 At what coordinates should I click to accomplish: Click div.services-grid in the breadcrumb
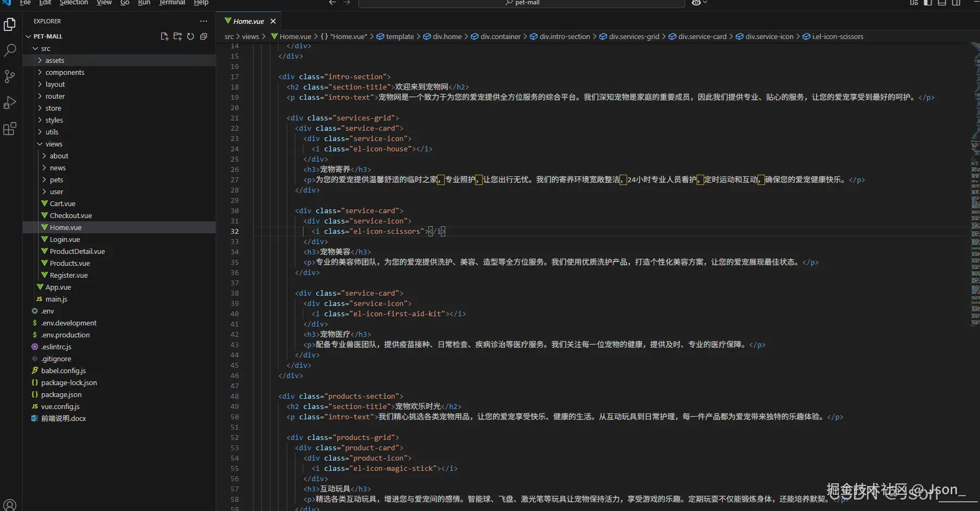click(634, 36)
